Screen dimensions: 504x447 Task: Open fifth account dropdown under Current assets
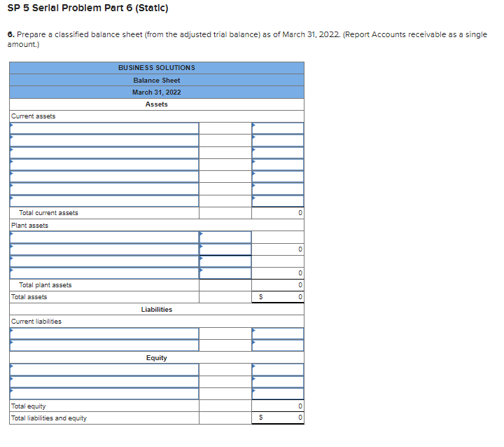pos(104,177)
